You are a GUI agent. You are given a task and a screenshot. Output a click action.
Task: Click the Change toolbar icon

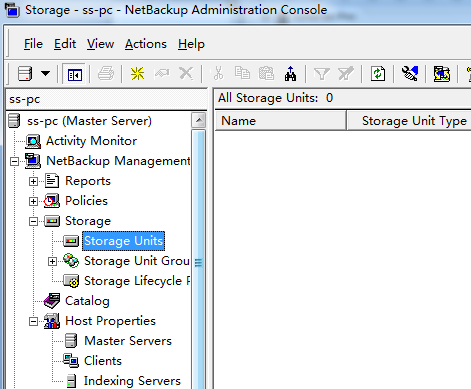[x=162, y=73]
